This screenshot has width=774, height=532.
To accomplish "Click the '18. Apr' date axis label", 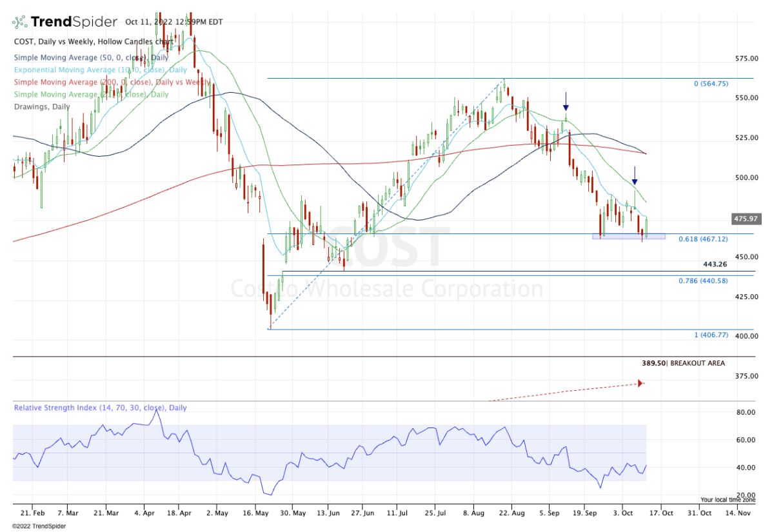I will click(181, 513).
